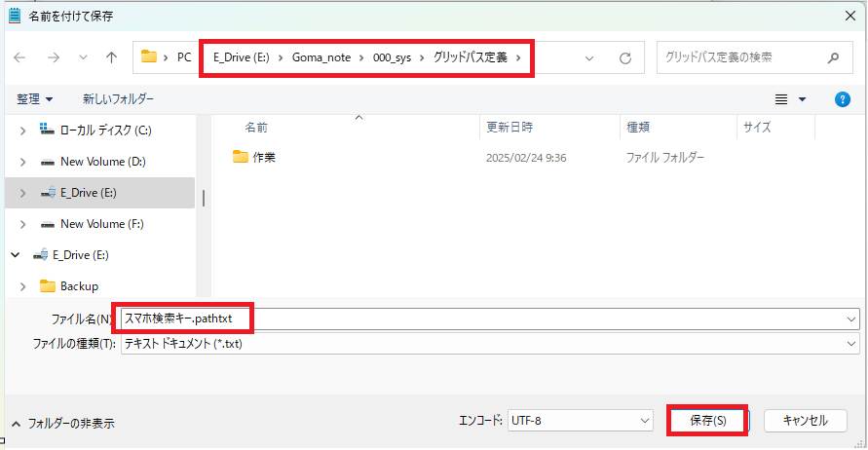Click the 保存(S) button

coord(707,420)
